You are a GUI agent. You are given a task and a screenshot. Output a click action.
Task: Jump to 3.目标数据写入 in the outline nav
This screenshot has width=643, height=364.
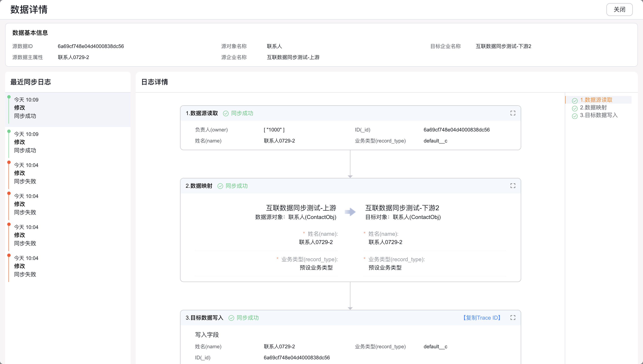(599, 115)
